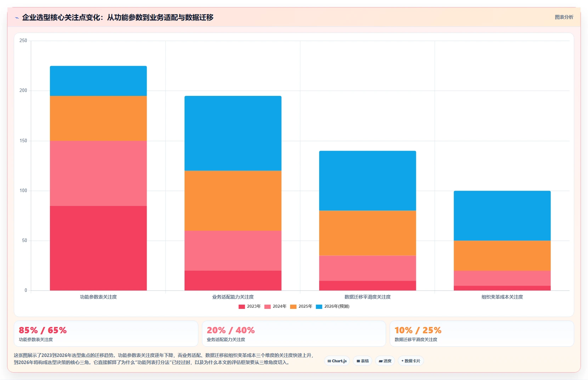The image size is (588, 380).
Task: Click 业务适配能力关注度 caption in second stat card
Action: click(226, 340)
